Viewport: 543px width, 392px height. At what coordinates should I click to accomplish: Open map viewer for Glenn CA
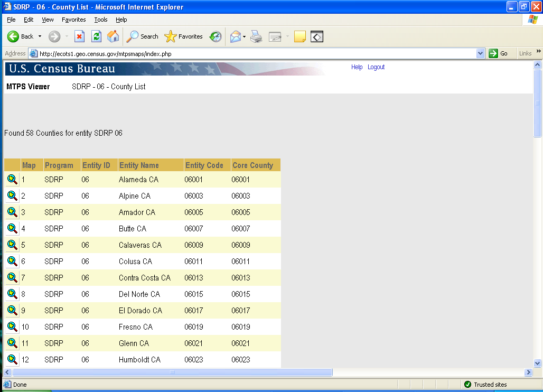pos(13,343)
